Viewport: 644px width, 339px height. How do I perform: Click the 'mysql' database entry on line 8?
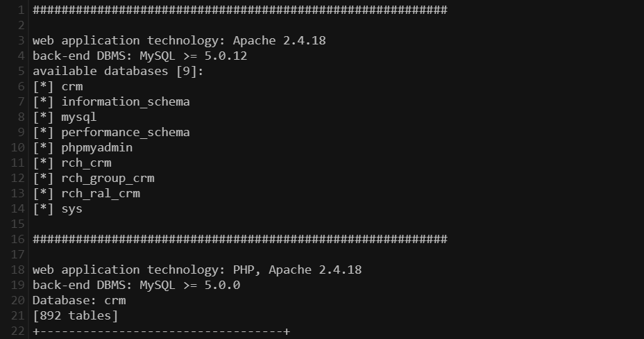pos(78,117)
